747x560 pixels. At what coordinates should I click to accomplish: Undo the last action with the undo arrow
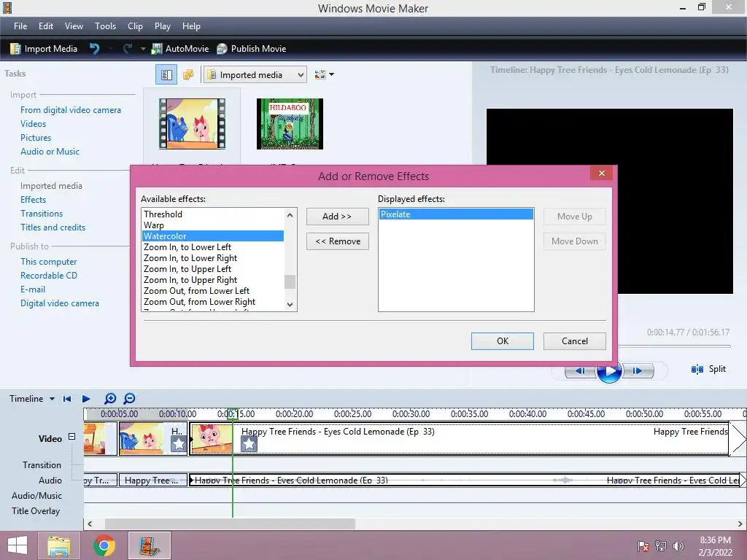coord(94,49)
